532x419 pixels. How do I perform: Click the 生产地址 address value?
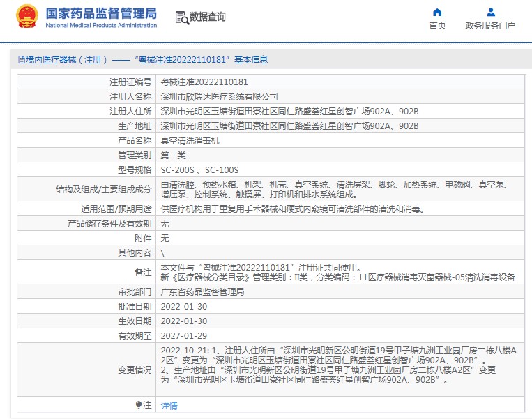pos(289,126)
